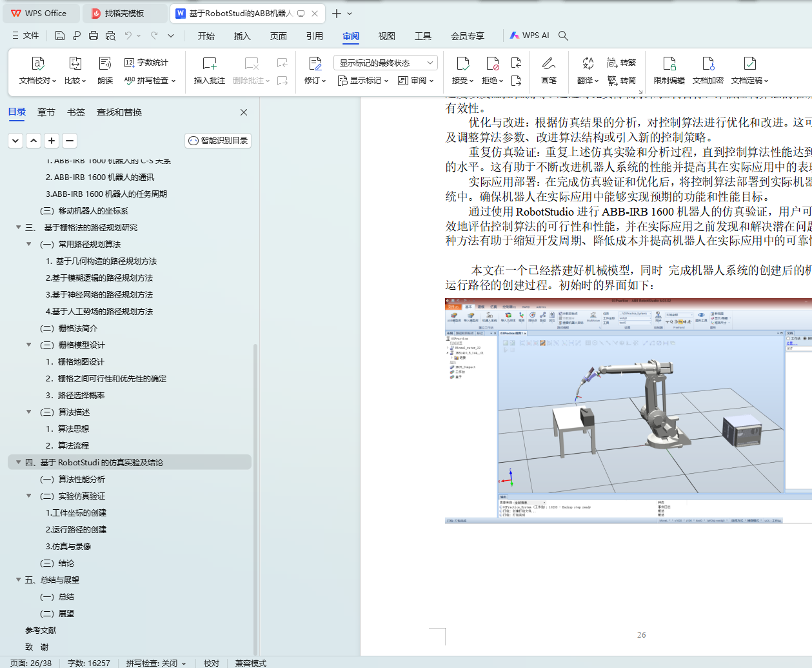
Task: Click 转繁 convert to traditional
Action: coord(622,63)
